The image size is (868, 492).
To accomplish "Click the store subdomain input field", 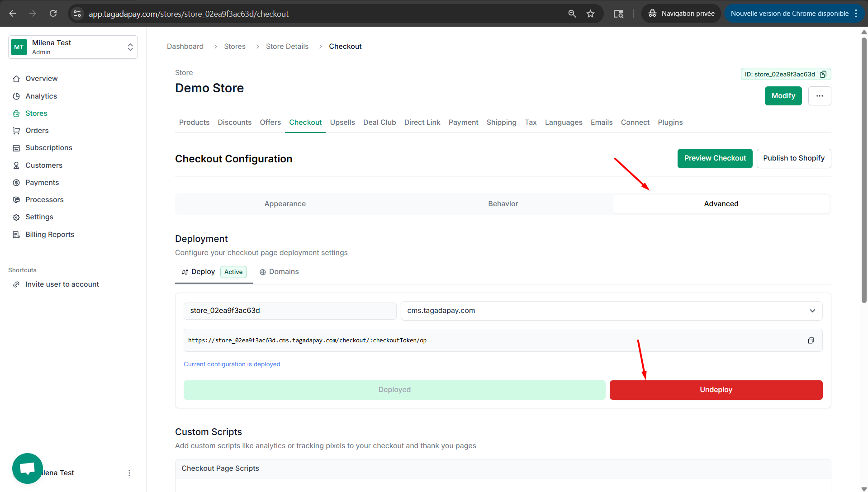I will pos(290,311).
